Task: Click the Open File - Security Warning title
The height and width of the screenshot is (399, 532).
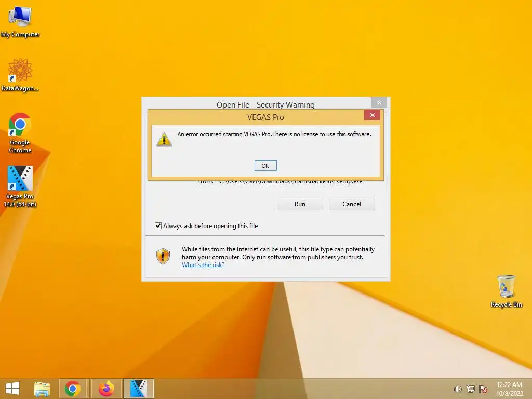Action: [265, 104]
